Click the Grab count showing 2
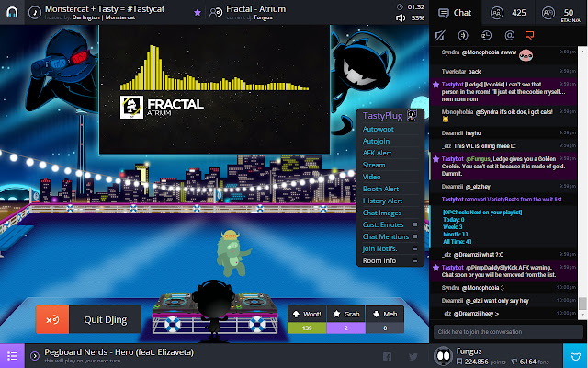Image resolution: width=588 pixels, height=368 pixels. (346, 328)
